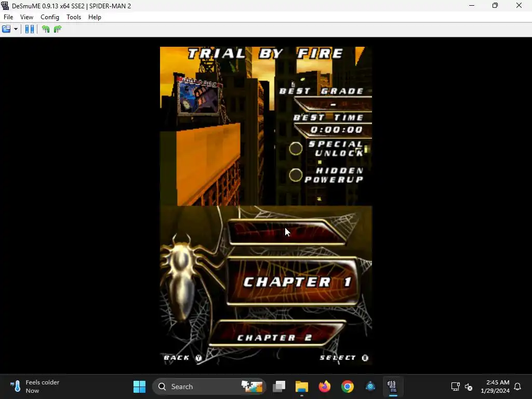Tap the Select B button
The width and height of the screenshot is (532, 399).
[344, 357]
